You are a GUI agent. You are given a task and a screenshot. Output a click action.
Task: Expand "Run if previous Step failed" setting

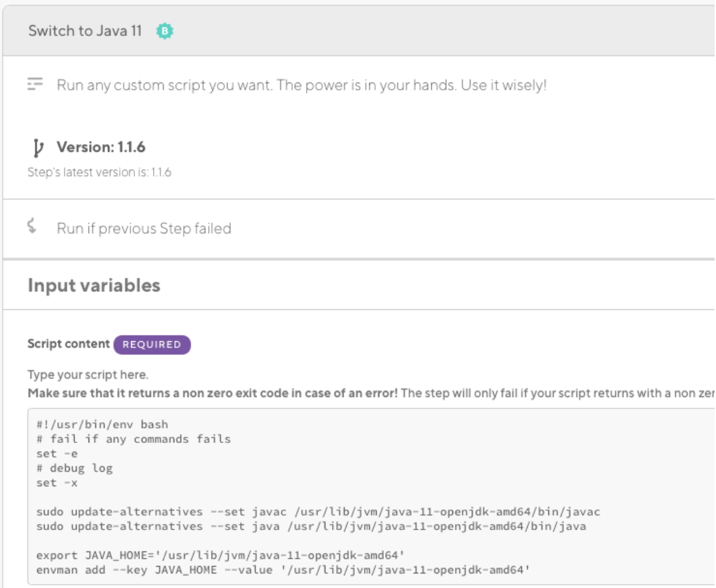click(x=144, y=228)
